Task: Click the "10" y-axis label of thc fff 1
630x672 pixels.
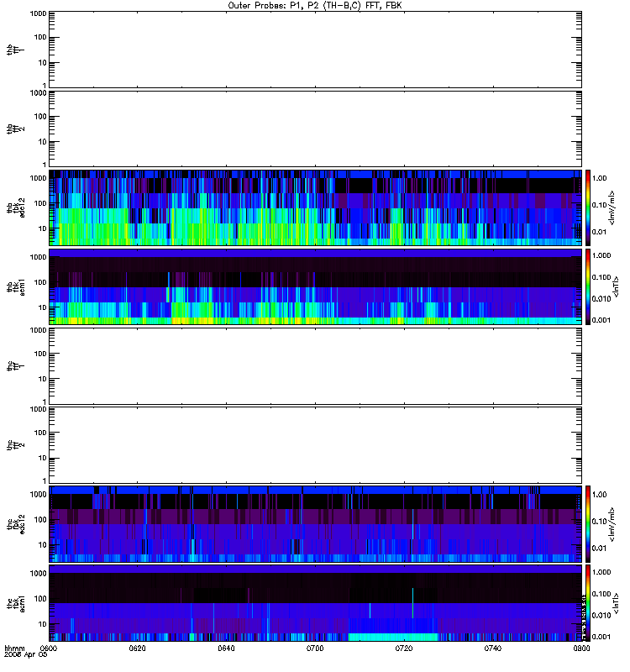Action: (43, 380)
